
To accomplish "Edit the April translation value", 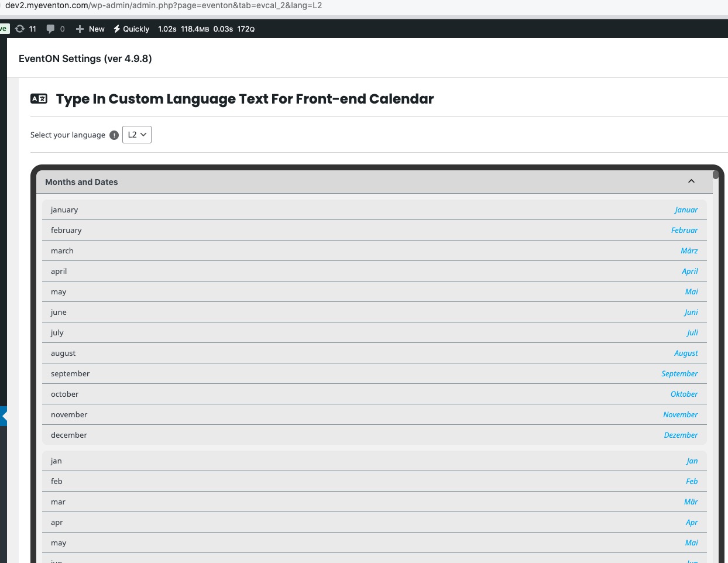I will tap(689, 271).
